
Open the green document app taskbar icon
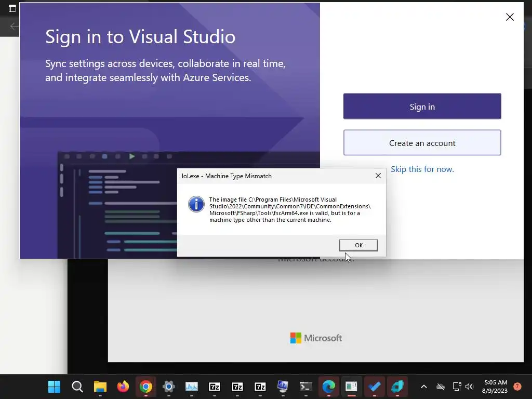[x=351, y=386]
